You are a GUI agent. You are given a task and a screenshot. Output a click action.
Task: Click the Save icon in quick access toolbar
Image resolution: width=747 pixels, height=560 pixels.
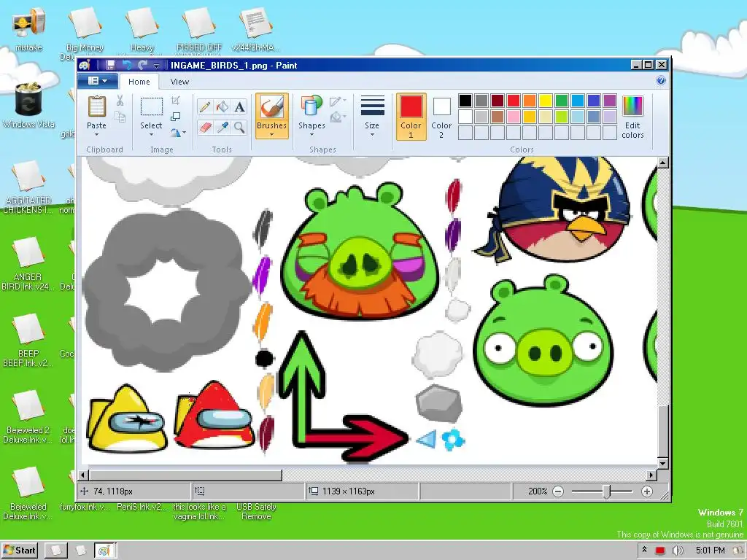pyautogui.click(x=110, y=65)
